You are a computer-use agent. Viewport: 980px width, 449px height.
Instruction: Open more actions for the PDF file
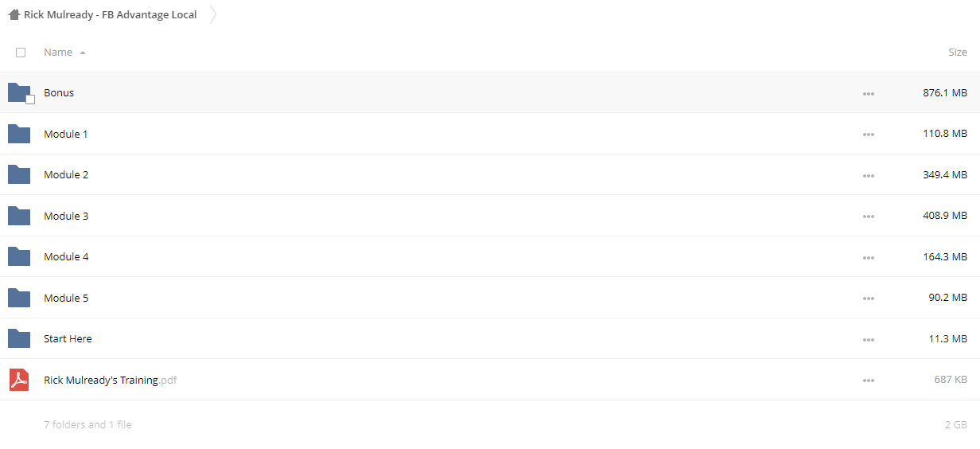click(x=868, y=381)
